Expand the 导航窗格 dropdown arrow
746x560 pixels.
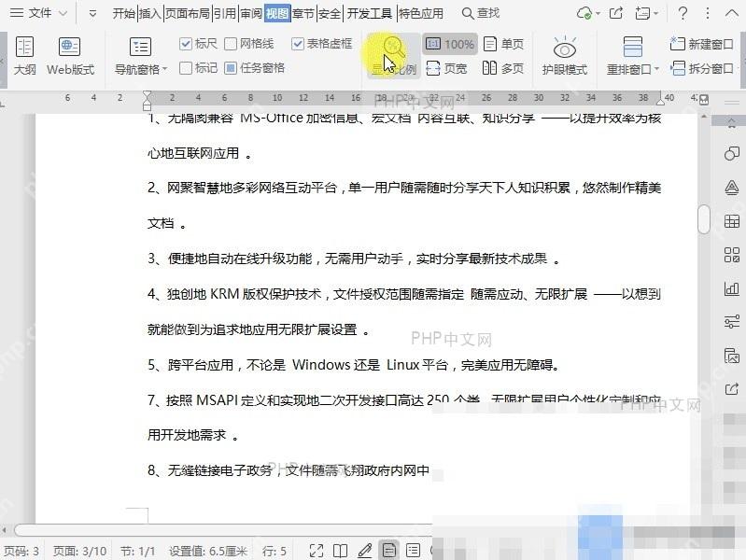click(x=164, y=69)
